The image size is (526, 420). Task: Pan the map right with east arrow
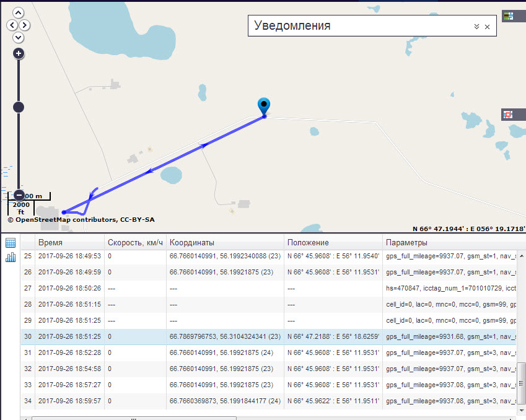(25, 25)
